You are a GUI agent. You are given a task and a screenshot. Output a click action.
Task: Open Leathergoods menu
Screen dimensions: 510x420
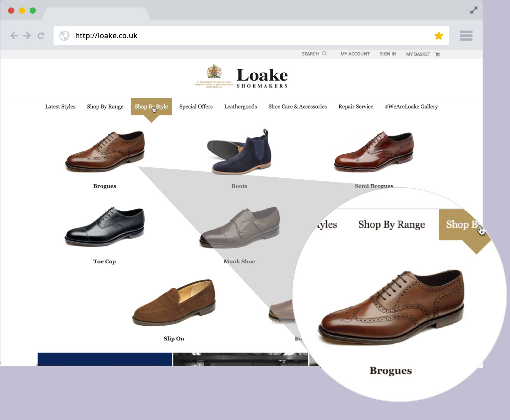241,107
